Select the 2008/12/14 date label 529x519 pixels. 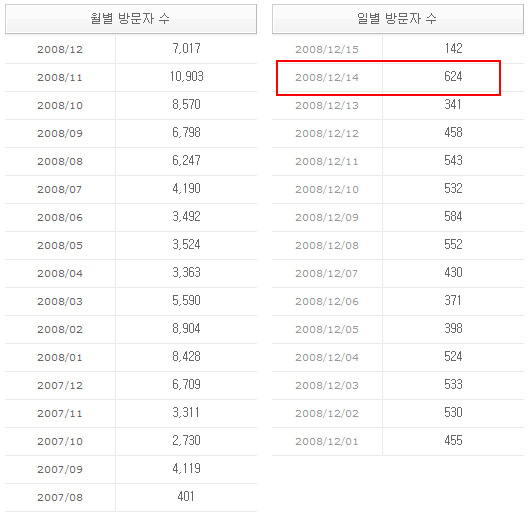click(x=327, y=78)
